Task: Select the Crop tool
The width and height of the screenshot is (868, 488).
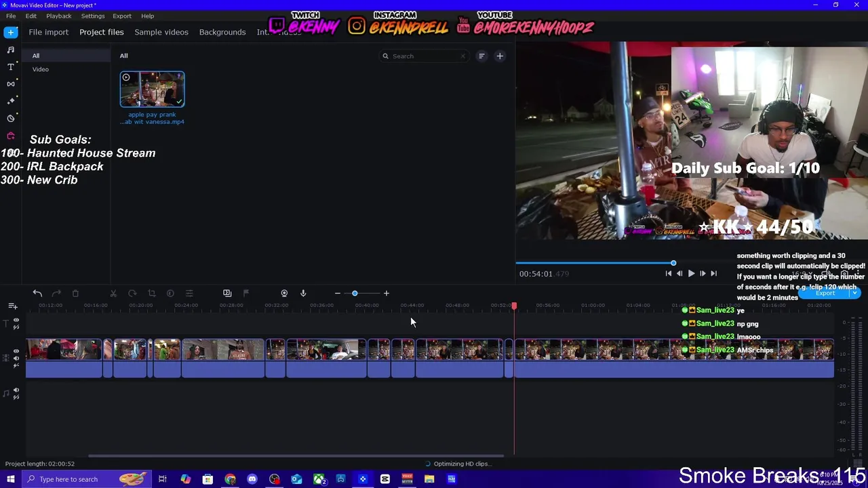Action: pos(151,293)
